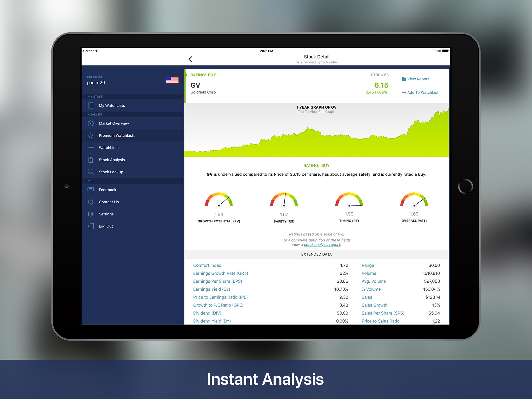Viewport: 532px width, 399px height.
Task: Click the My WatchLists icon
Action: (90, 105)
